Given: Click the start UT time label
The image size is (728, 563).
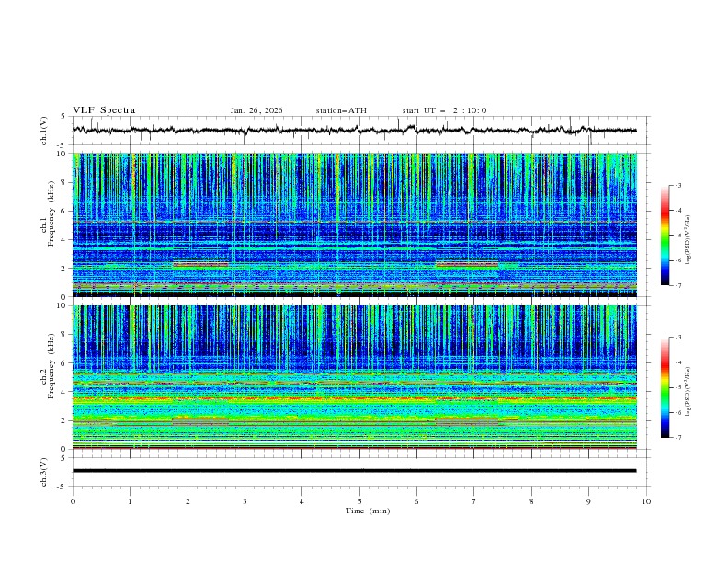Looking at the screenshot, I should pyautogui.click(x=444, y=110).
